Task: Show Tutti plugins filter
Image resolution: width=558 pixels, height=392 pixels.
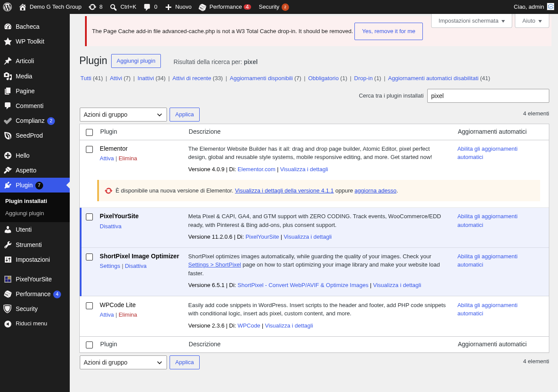Action: point(86,78)
